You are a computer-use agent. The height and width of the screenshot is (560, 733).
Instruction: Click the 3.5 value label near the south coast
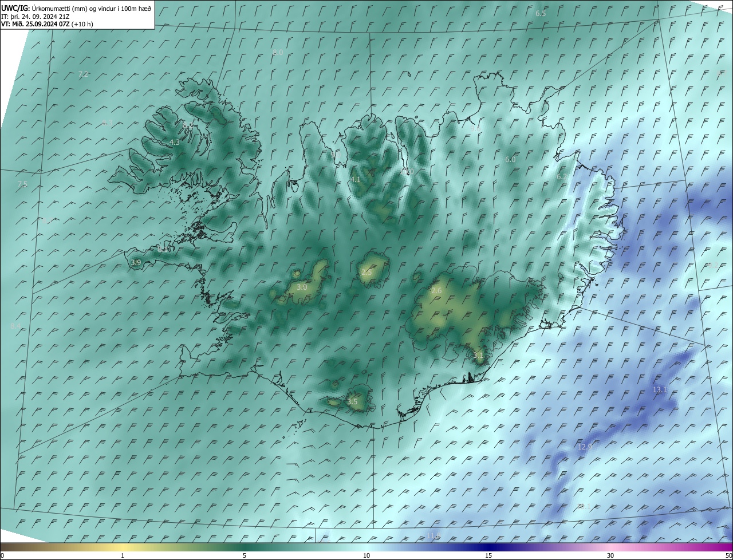coord(352,402)
